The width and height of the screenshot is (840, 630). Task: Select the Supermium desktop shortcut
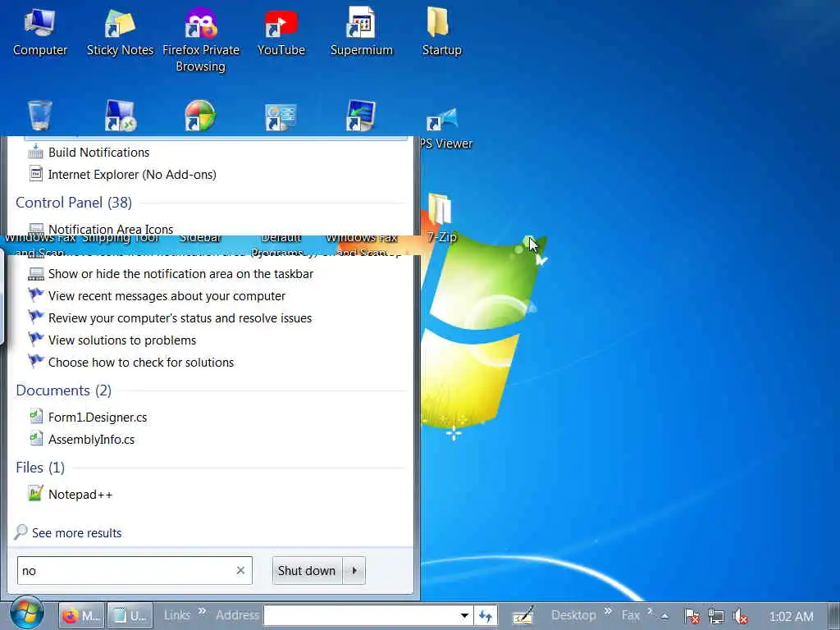(x=362, y=32)
